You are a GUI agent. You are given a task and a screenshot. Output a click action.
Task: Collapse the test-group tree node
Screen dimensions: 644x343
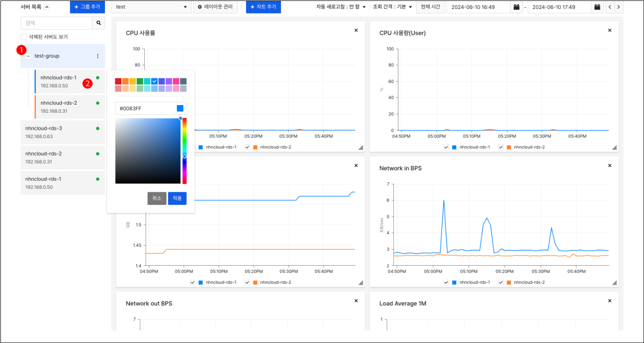coord(29,56)
